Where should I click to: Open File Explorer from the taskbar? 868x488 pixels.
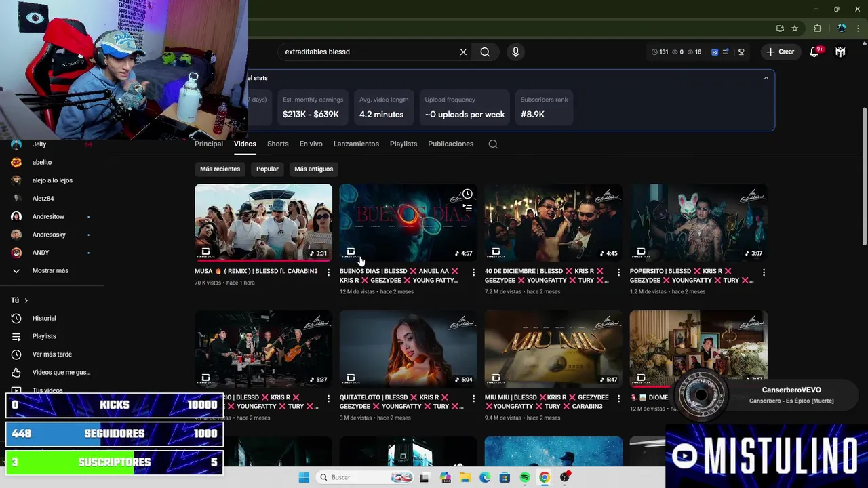click(465, 477)
